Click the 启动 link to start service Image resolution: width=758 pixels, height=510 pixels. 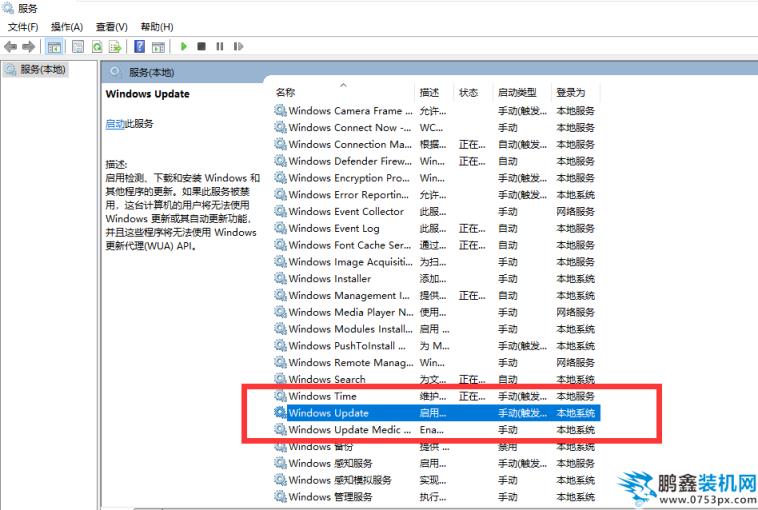click(115, 124)
